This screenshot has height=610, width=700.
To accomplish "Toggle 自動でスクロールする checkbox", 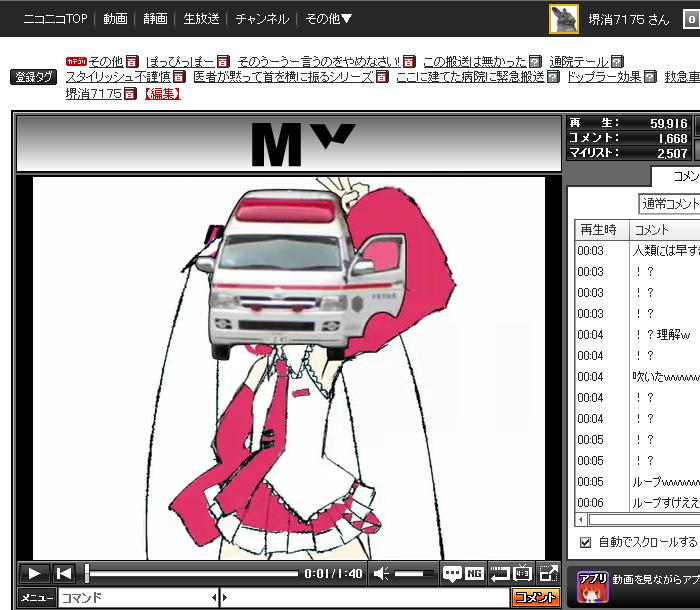I will click(585, 543).
